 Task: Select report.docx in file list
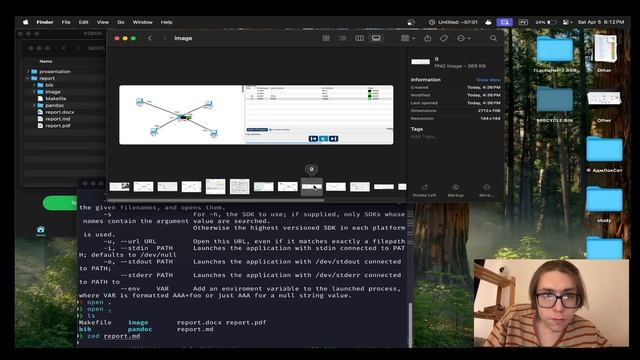[x=64, y=112]
